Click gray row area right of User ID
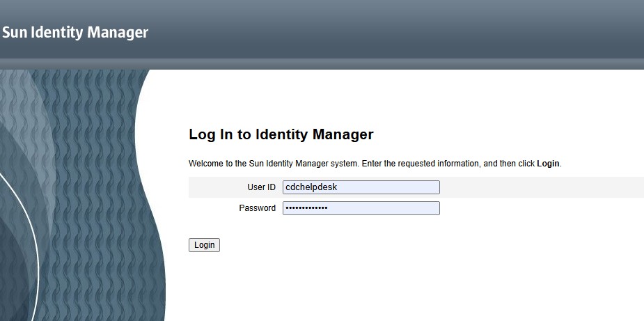The width and height of the screenshot is (644, 321). 543,187
